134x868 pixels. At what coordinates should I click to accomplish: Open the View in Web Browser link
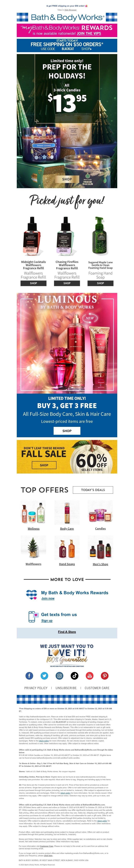click(67, 10)
